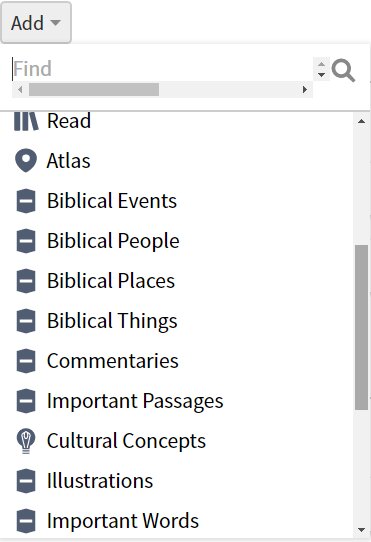Open the Add dropdown button
Image resolution: width=371 pixels, height=542 pixels.
click(36, 23)
